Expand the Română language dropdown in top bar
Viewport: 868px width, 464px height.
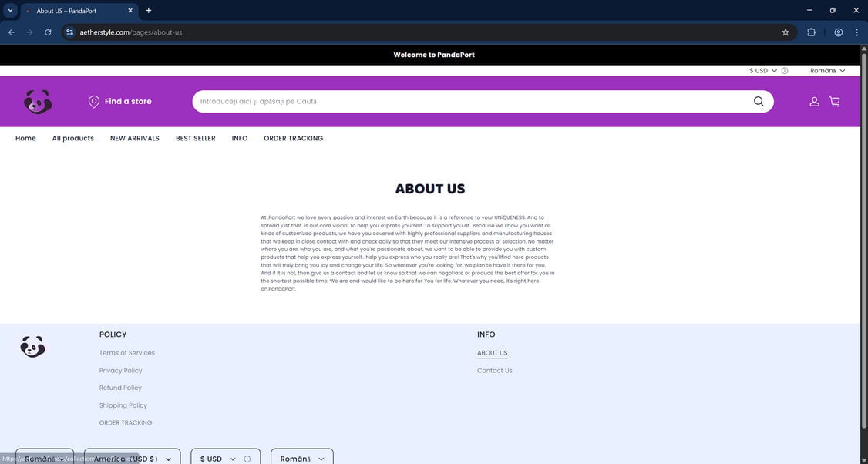pyautogui.click(x=828, y=71)
